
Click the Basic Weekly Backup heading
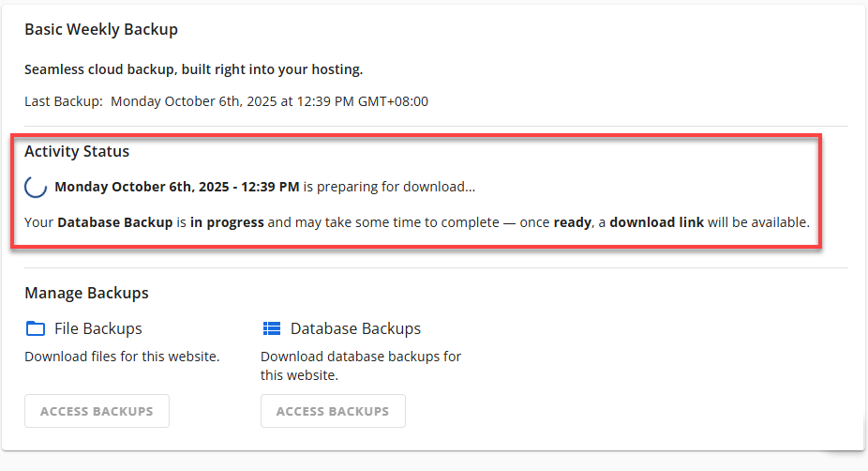tap(101, 30)
